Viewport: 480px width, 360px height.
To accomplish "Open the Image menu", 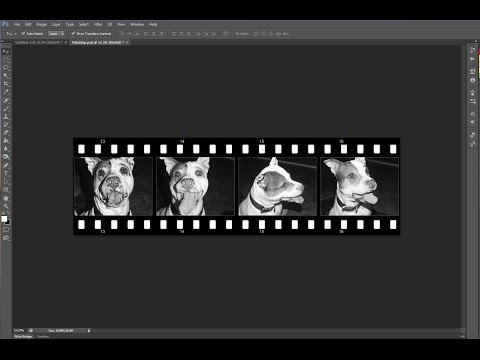I will pyautogui.click(x=41, y=24).
